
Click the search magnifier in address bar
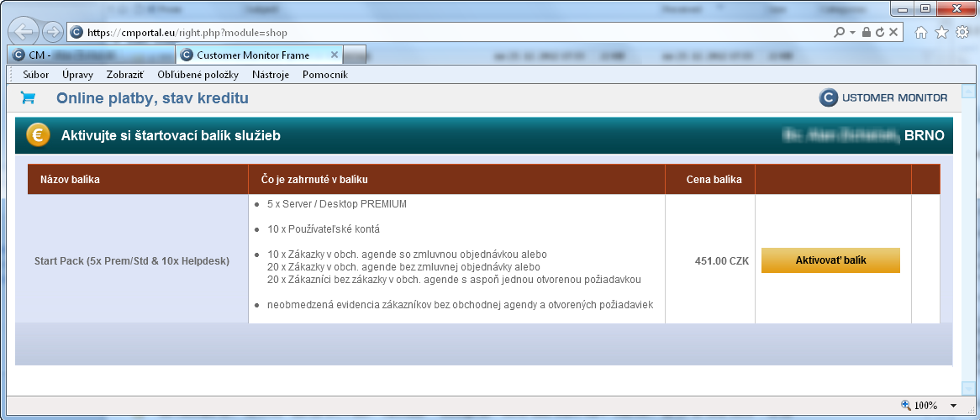(x=840, y=33)
